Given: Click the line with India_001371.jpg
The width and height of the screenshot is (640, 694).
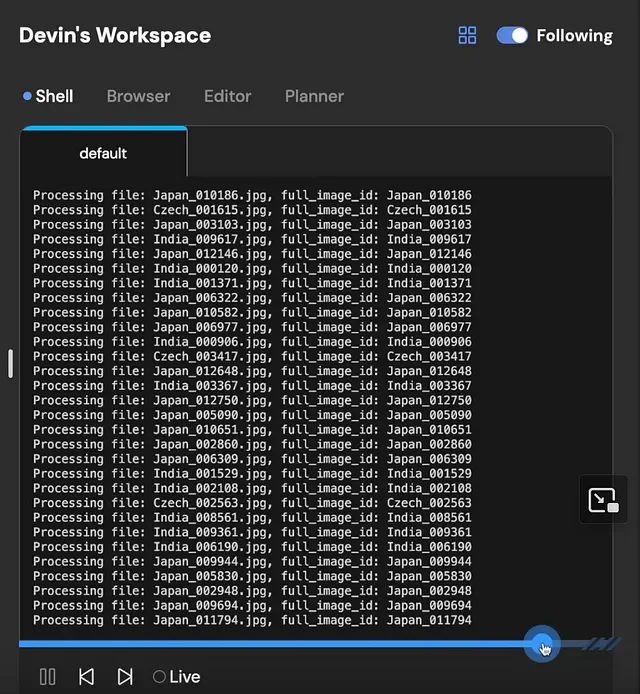Looking at the screenshot, I should click(x=252, y=283).
